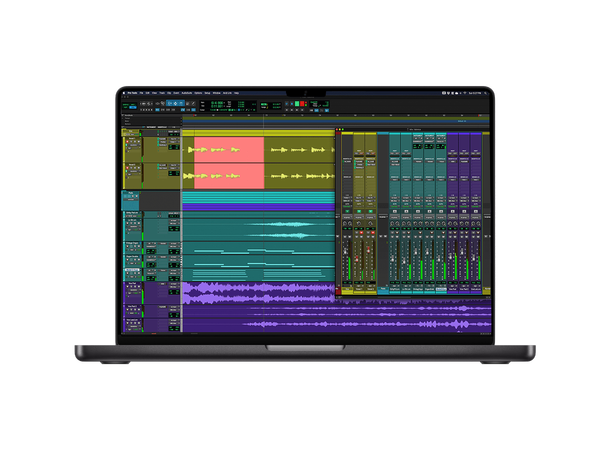Open the Window menu
This screenshot has width=610, height=450.
tap(217, 93)
